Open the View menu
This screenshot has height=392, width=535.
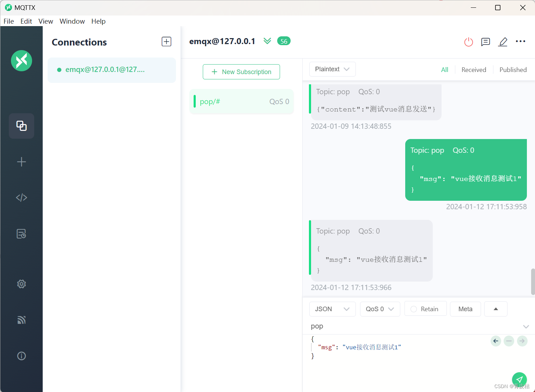tap(46, 21)
